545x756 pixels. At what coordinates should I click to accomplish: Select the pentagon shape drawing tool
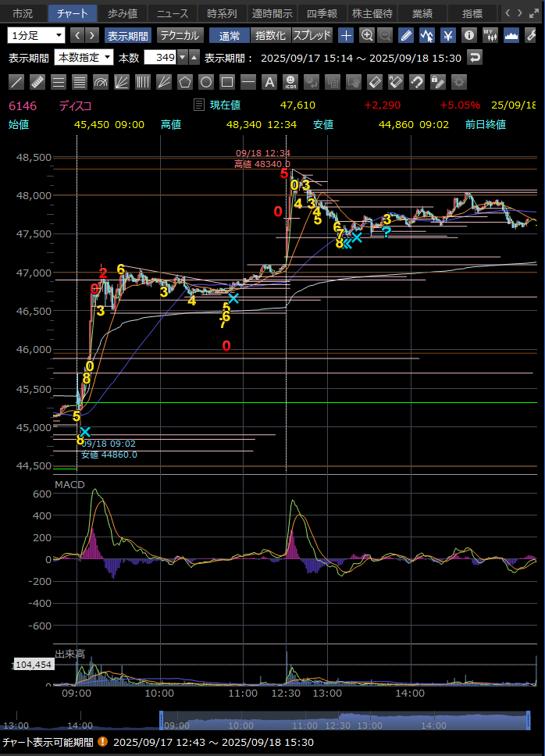(x=185, y=82)
